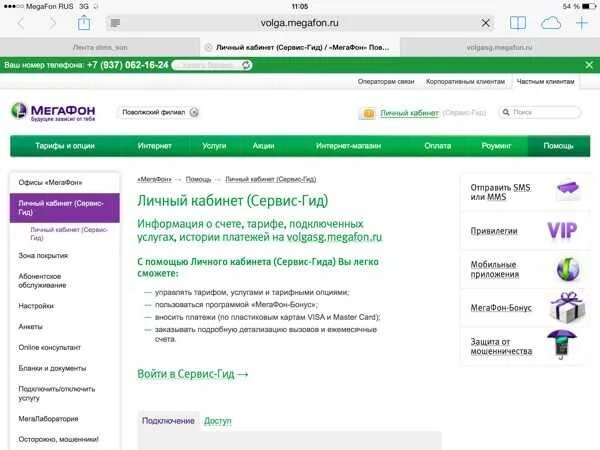Viewport: 600px width, 450px height.
Task: Select the Доступ tab
Action: click(218, 421)
